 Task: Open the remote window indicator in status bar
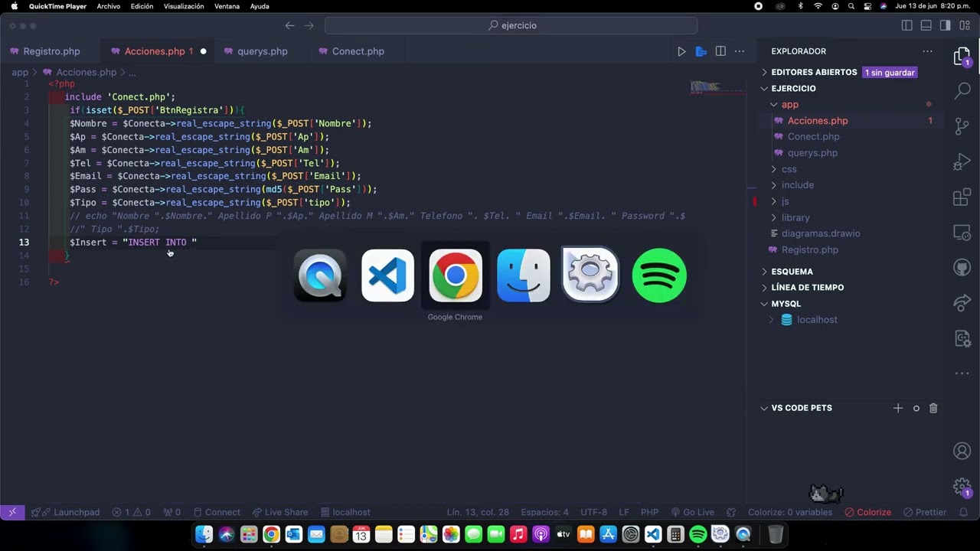(x=12, y=512)
